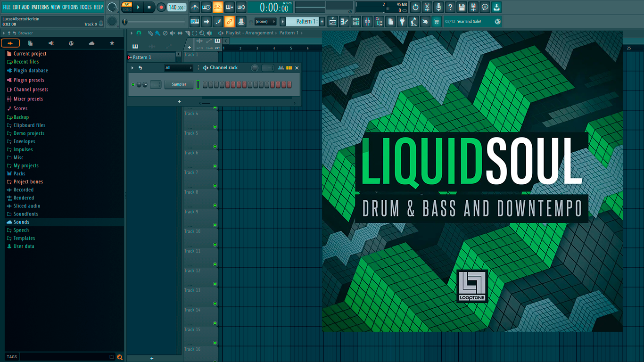Open the Channel rack All filter dropdown

coord(179,68)
